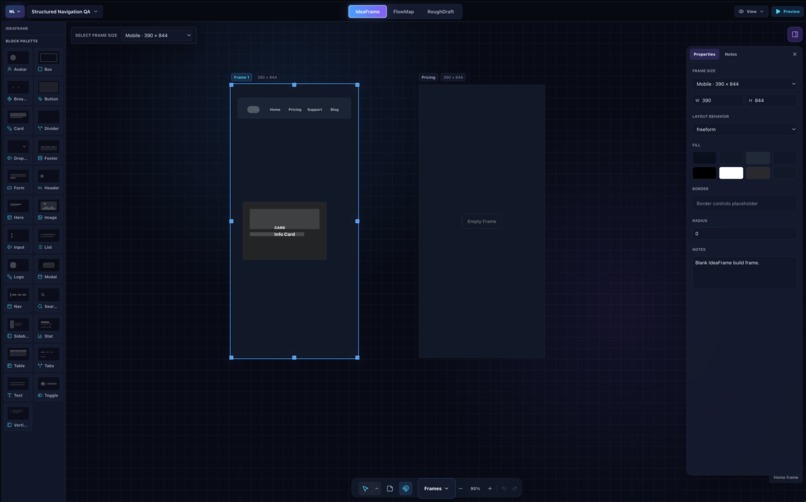Open the NL workspace dropdown
Viewport: 806px width, 502px height.
pos(15,11)
